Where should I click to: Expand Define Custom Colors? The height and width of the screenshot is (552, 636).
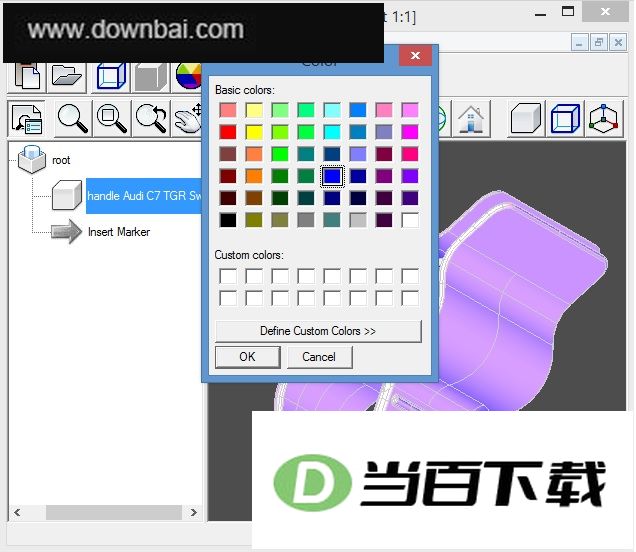click(x=318, y=331)
